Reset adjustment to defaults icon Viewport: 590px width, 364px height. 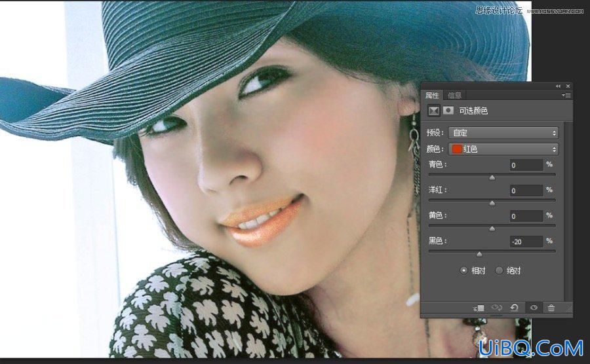click(515, 308)
